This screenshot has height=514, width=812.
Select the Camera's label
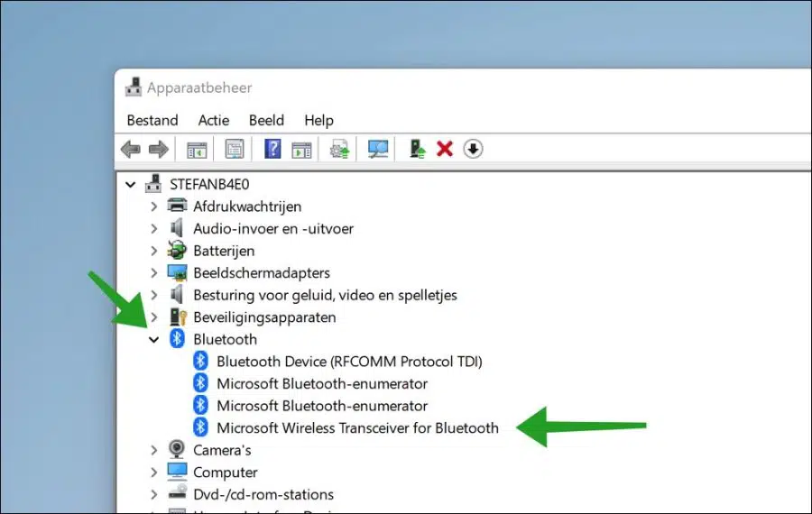[x=222, y=450]
